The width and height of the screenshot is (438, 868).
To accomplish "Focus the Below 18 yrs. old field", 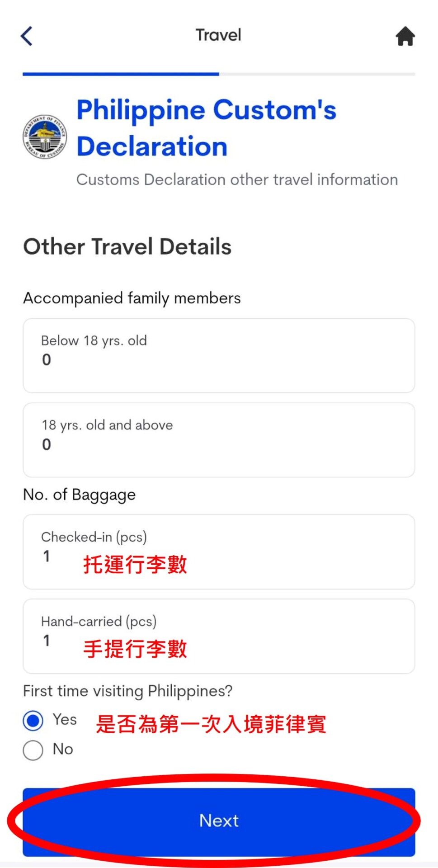I will [219, 355].
